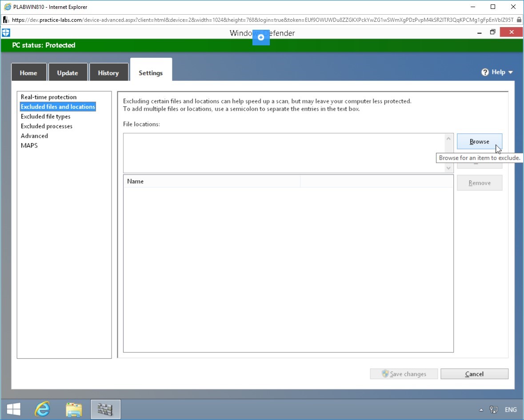Launch Internet Explorer from taskbar
Image resolution: width=524 pixels, height=420 pixels.
pos(42,409)
